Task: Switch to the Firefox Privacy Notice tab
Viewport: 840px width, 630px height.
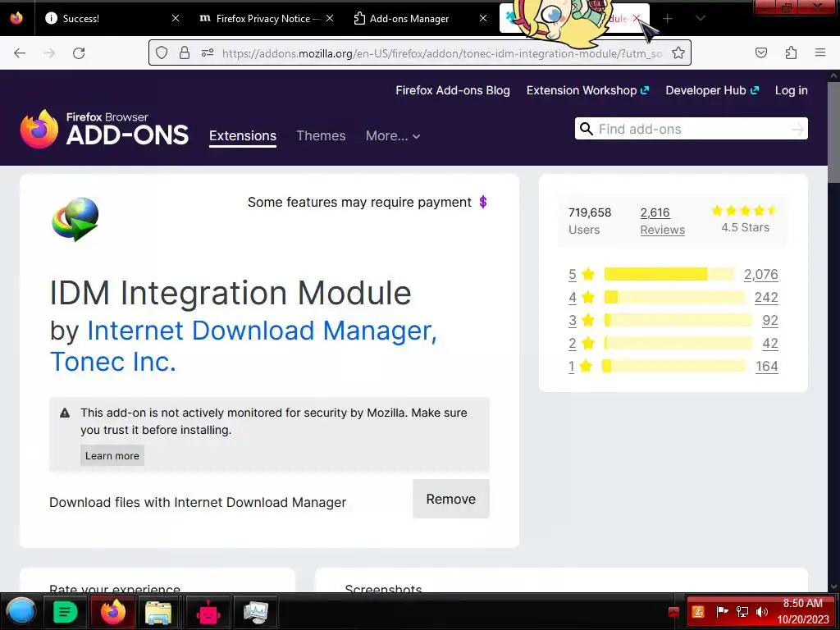Action: 267,18
